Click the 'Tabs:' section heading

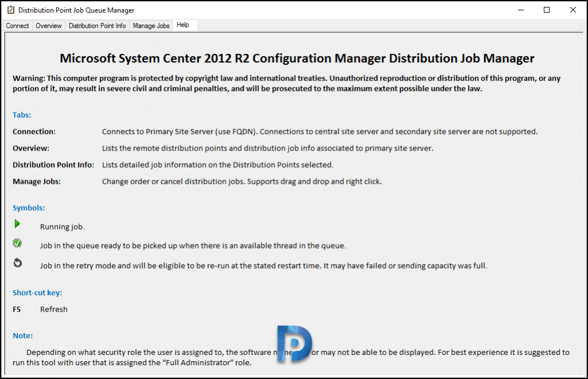point(22,115)
